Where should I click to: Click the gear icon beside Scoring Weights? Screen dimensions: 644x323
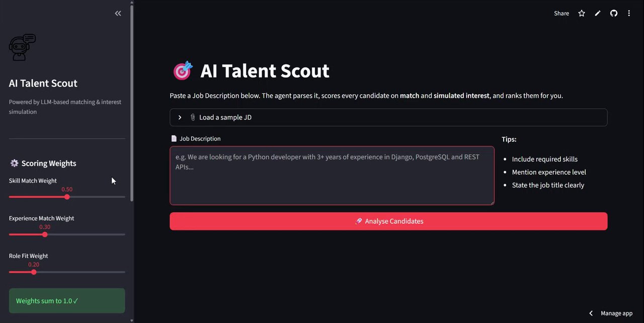[x=14, y=163]
